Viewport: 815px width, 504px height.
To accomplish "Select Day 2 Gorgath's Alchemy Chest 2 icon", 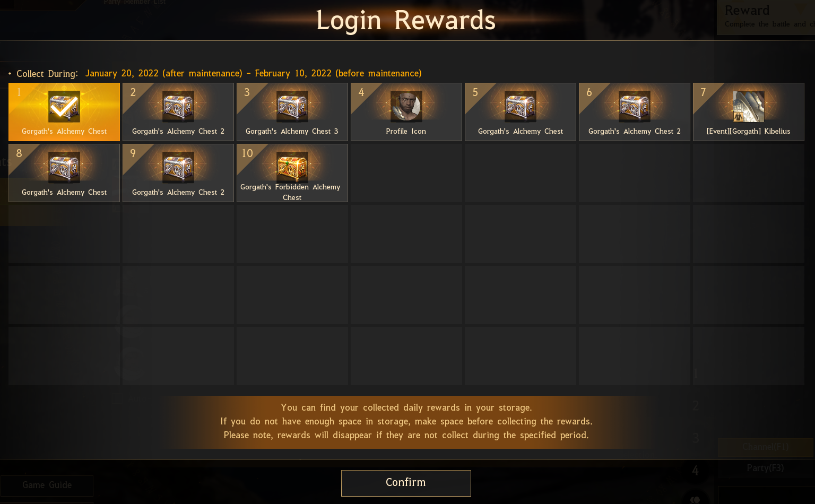I will point(178,106).
